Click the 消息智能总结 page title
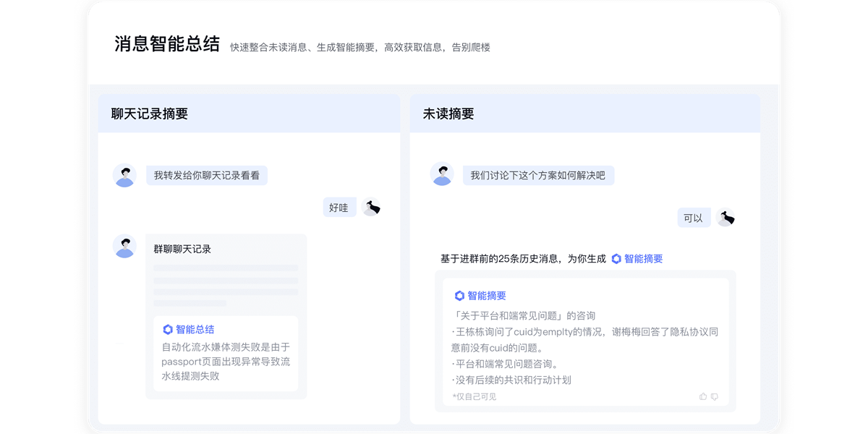Screen dimensions: 868x434 (x=167, y=44)
